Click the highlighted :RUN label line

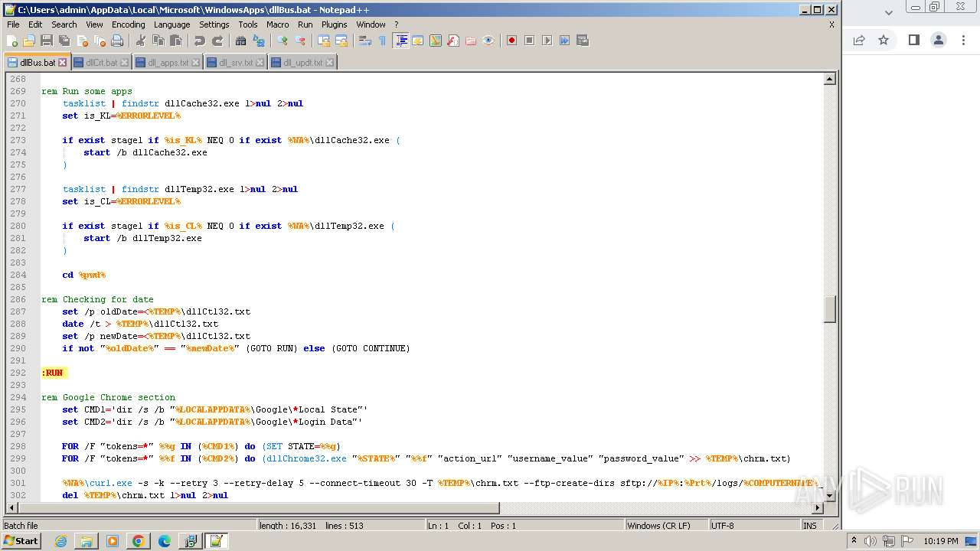pos(54,373)
